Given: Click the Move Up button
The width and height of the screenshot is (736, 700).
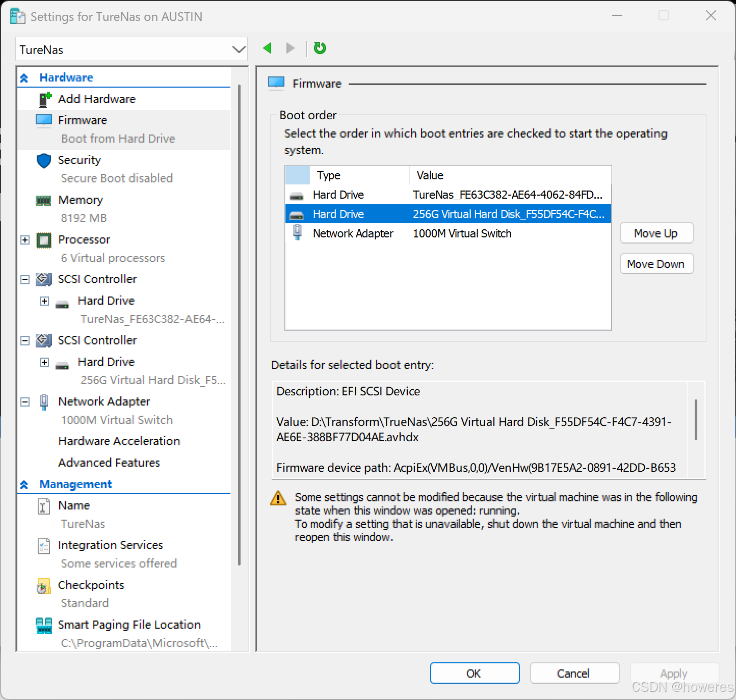Looking at the screenshot, I should [x=656, y=233].
